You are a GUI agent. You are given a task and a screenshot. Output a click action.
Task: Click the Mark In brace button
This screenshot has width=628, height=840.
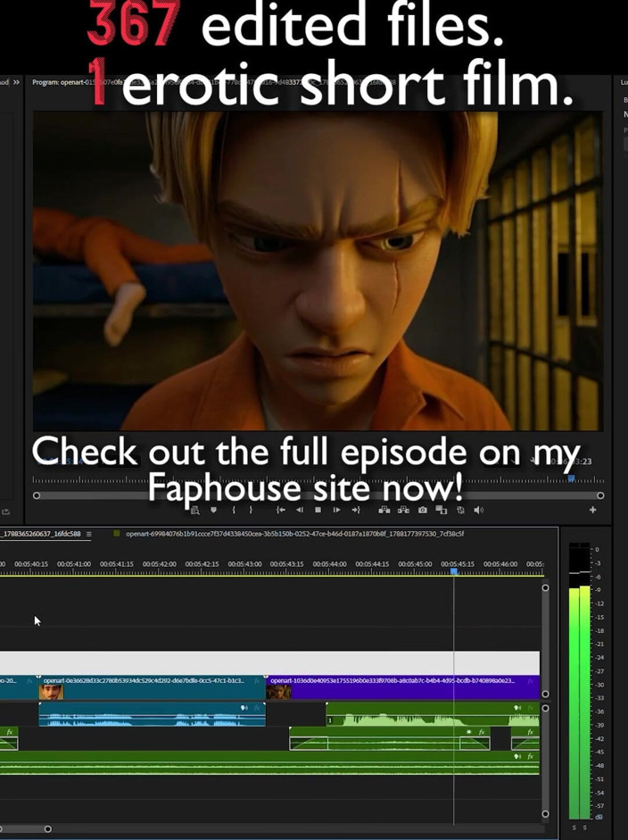pyautogui.click(x=234, y=510)
